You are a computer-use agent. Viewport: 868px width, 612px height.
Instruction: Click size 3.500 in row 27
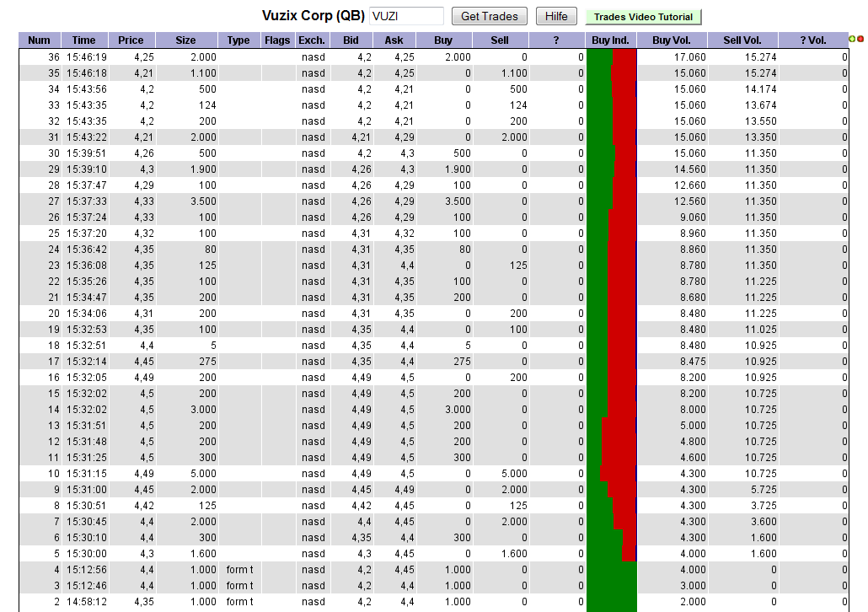(x=203, y=201)
